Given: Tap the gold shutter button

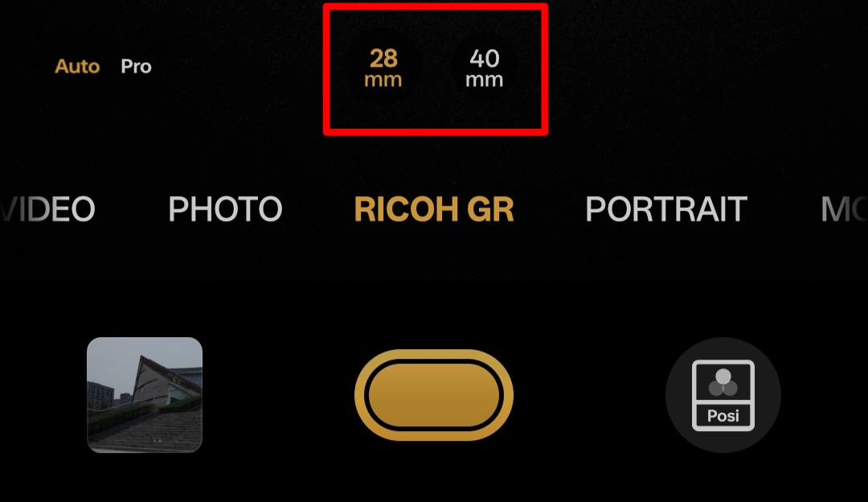Looking at the screenshot, I should (433, 395).
